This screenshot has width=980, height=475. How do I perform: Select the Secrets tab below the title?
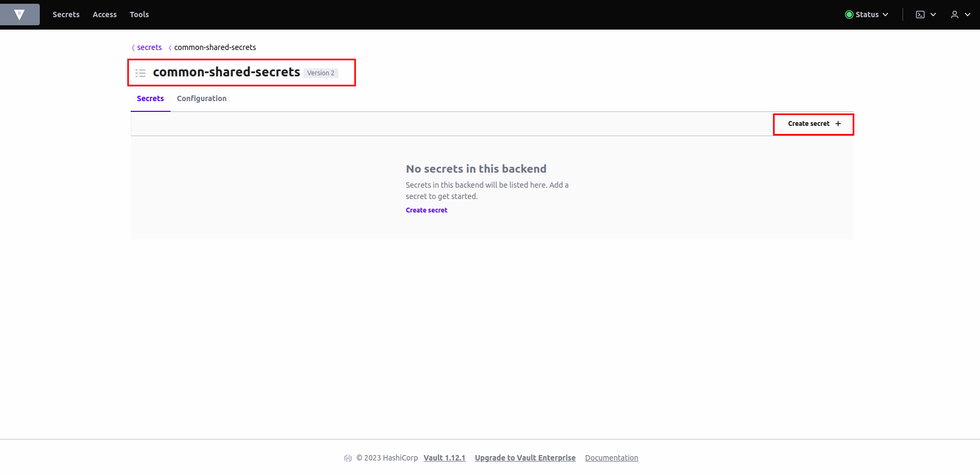[x=150, y=98]
